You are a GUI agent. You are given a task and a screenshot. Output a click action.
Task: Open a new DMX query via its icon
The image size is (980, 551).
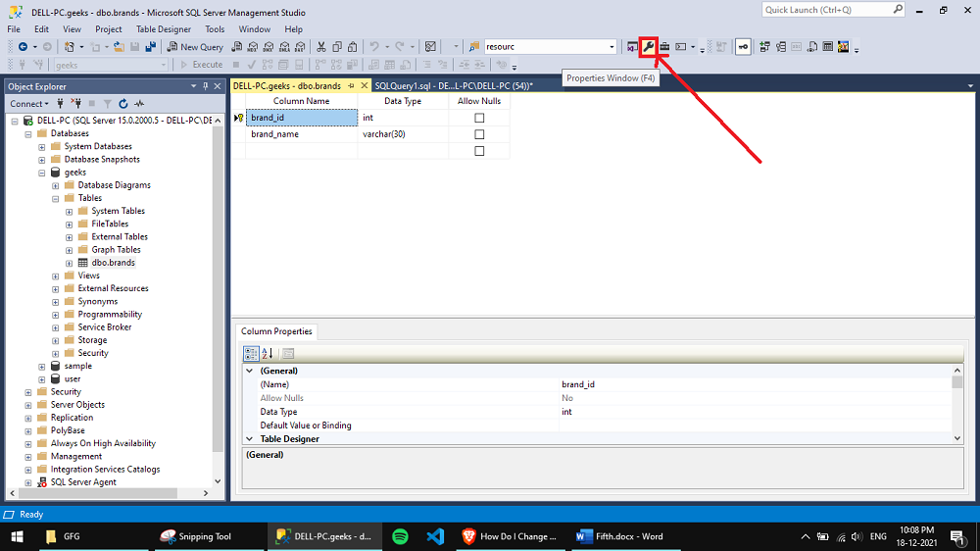tap(269, 47)
